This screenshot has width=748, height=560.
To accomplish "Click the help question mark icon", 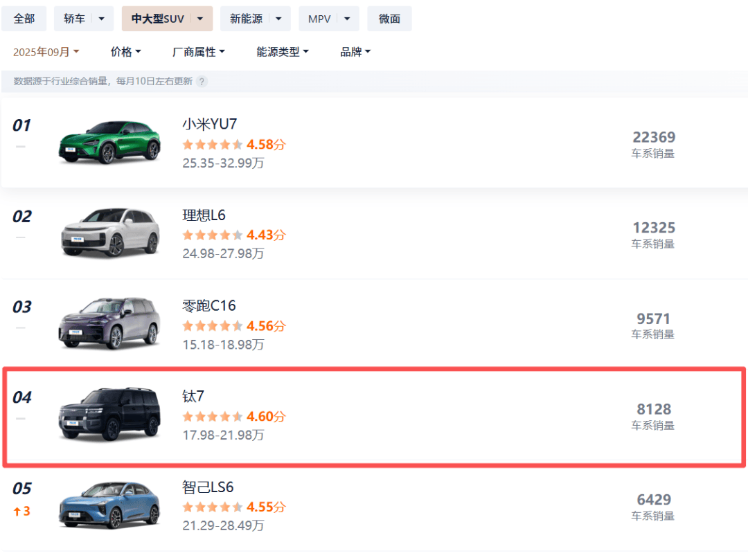I will 202,82.
